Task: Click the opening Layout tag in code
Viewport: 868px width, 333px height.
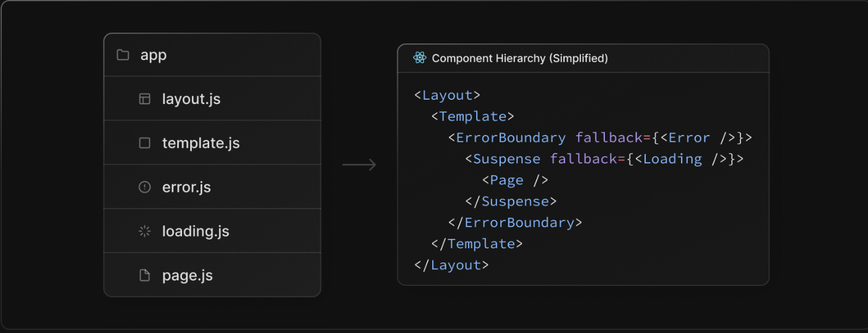Action: click(x=448, y=95)
